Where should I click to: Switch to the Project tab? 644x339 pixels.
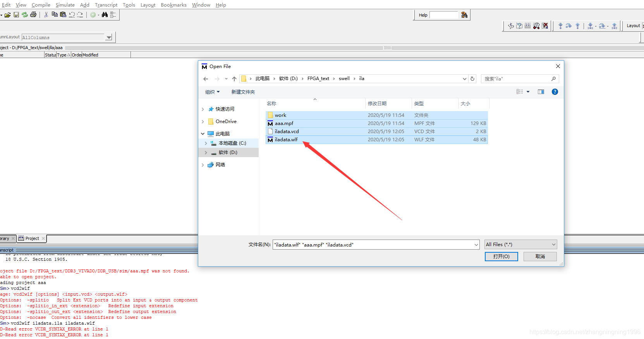click(x=32, y=238)
